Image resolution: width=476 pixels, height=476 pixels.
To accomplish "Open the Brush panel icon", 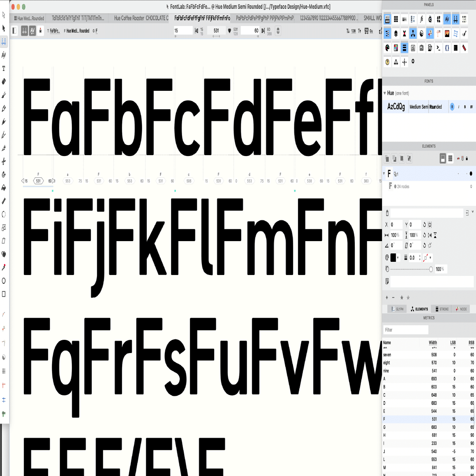I will 464,33.
